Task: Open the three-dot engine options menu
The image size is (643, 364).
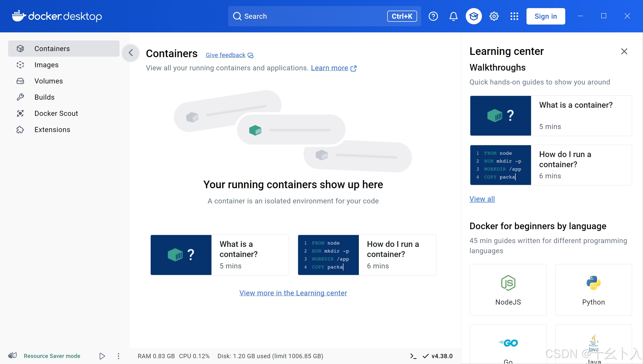Action: 118,356
